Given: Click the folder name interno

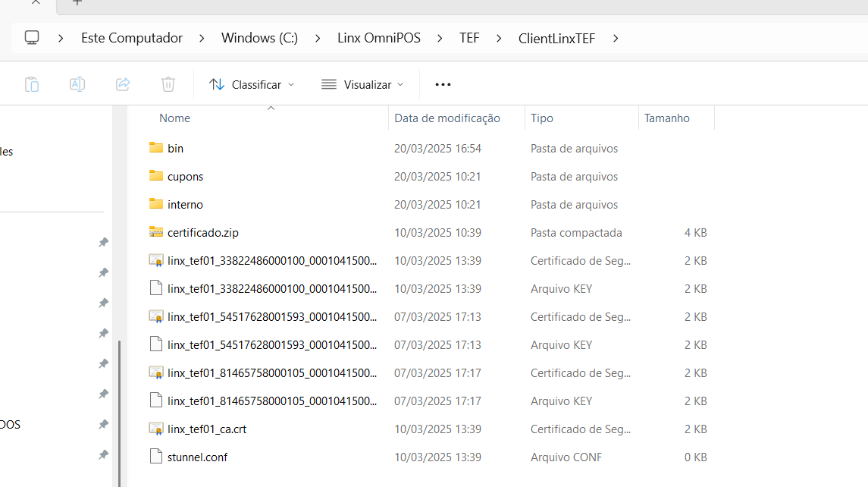Looking at the screenshot, I should click(186, 205).
